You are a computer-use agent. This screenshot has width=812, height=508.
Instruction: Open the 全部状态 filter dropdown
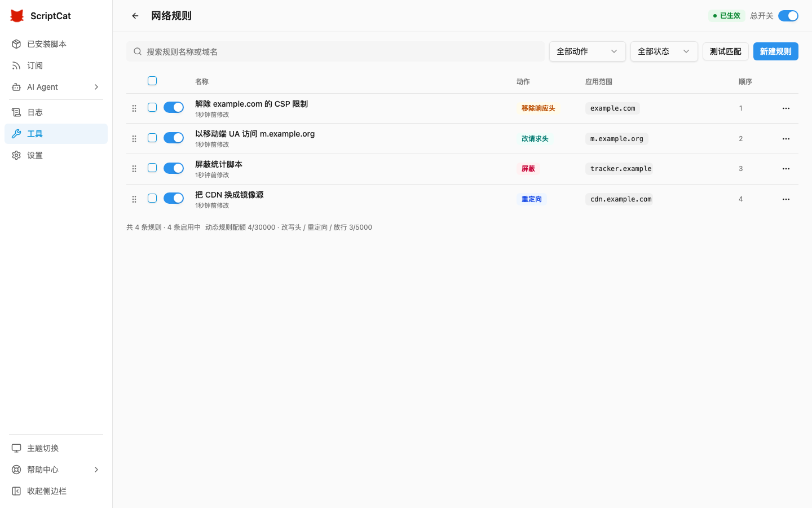click(664, 51)
